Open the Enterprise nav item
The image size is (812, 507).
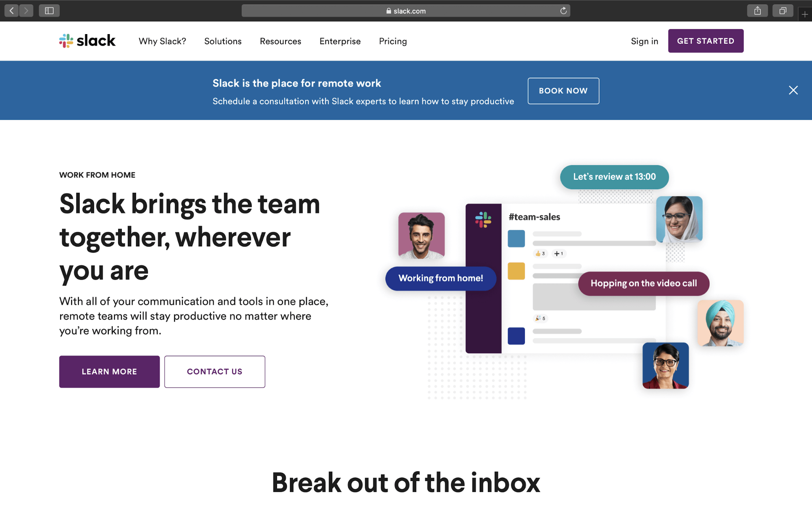pos(340,41)
